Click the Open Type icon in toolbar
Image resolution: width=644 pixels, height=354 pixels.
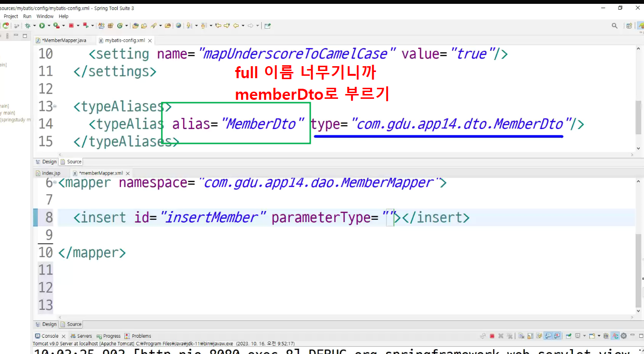(x=135, y=25)
